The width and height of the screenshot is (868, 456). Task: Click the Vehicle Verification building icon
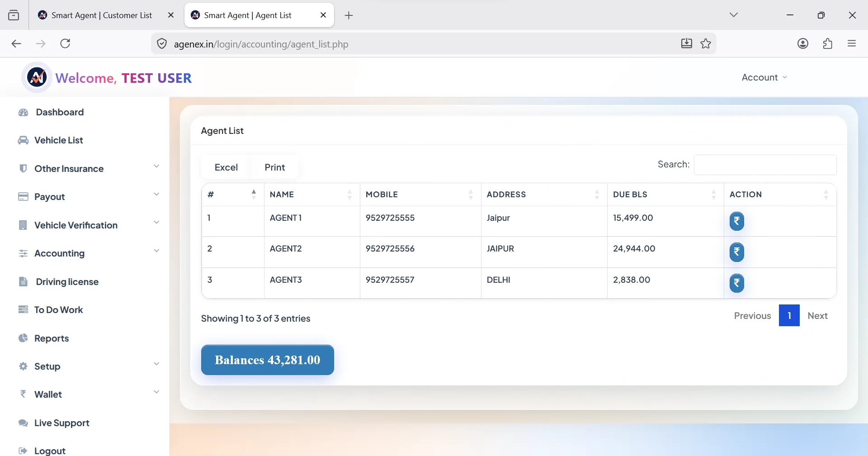click(23, 225)
